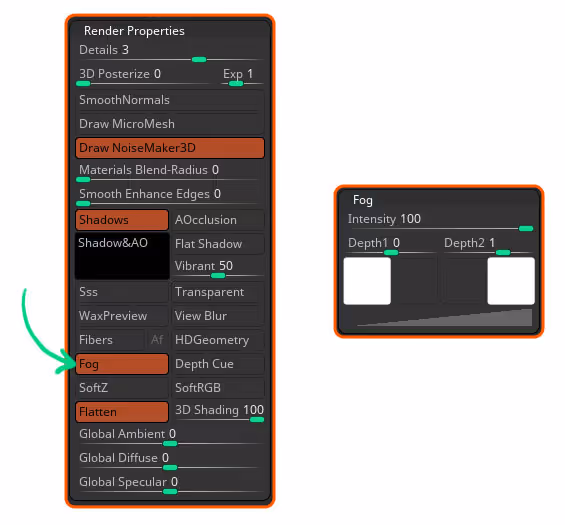Toggle SoftRGB
This screenshot has width=565, height=525.
pyautogui.click(x=218, y=388)
